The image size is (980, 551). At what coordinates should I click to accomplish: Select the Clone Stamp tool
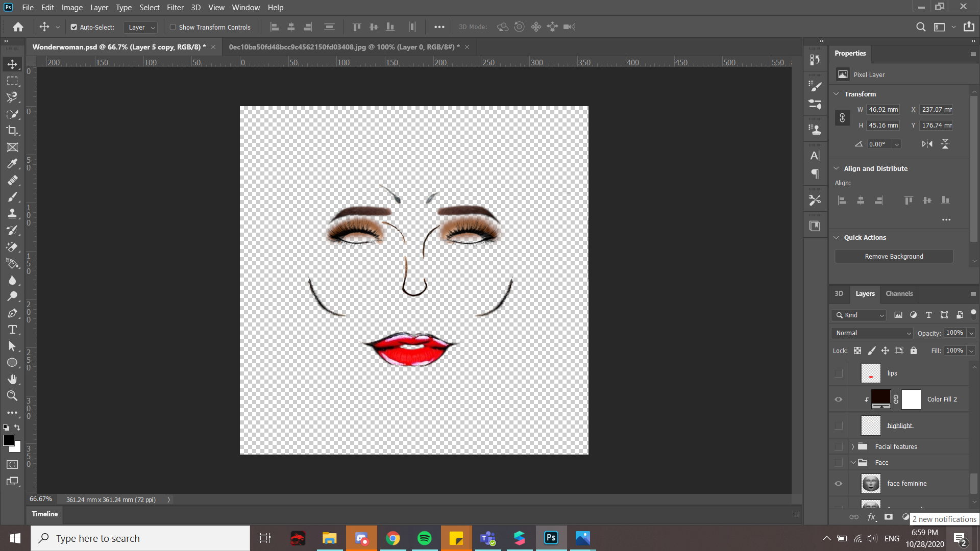tap(12, 213)
